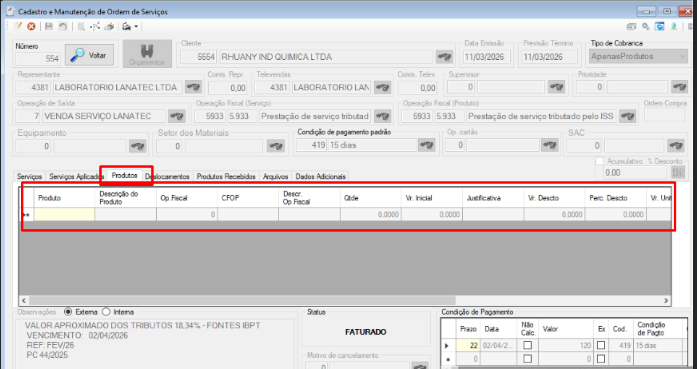Switch to the Dados Adicionais tab
The width and height of the screenshot is (697, 369).
tap(320, 176)
